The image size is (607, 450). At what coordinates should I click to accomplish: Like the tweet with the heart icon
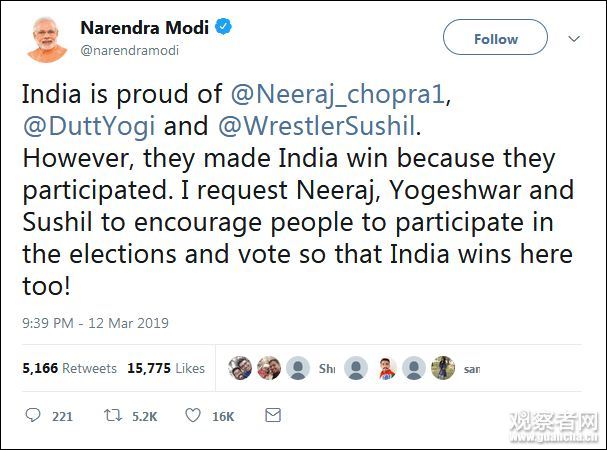click(193, 415)
